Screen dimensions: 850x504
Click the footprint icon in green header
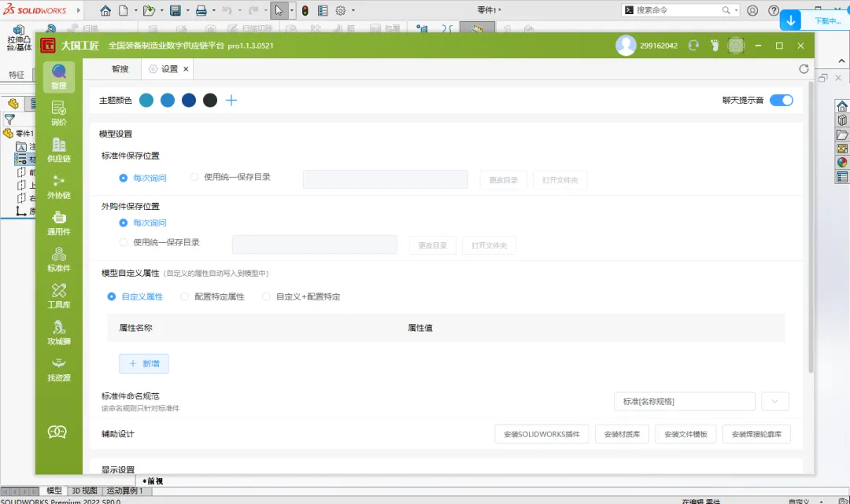(x=715, y=46)
